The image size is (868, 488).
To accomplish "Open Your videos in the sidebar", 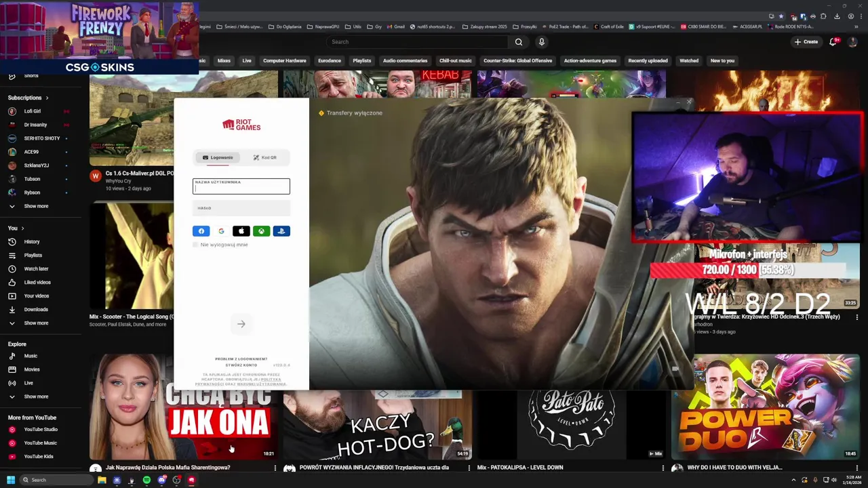I will pos(41,296).
